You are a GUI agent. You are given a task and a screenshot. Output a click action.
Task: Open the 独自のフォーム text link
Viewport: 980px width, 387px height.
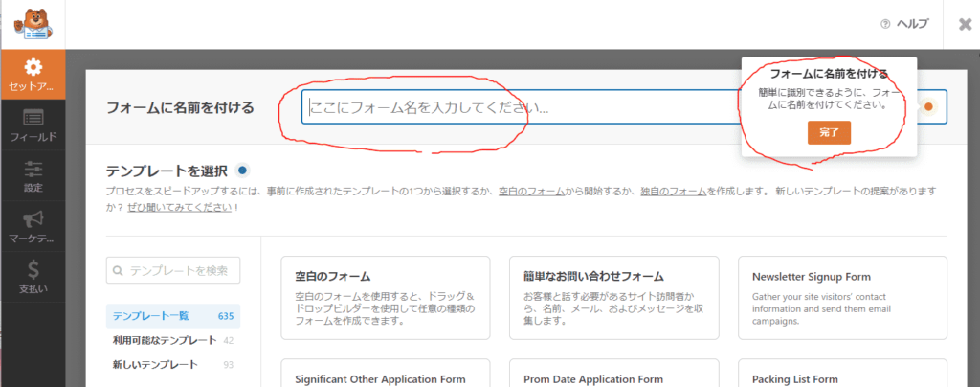pyautogui.click(x=674, y=192)
